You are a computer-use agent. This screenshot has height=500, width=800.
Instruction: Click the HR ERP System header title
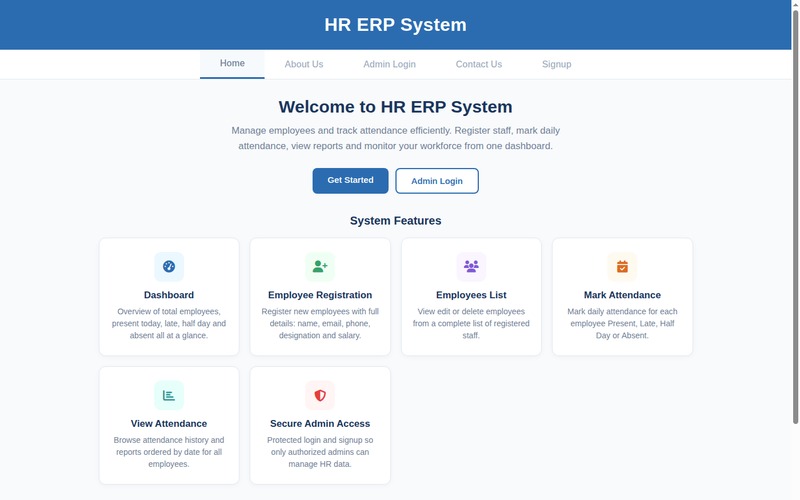click(x=395, y=24)
